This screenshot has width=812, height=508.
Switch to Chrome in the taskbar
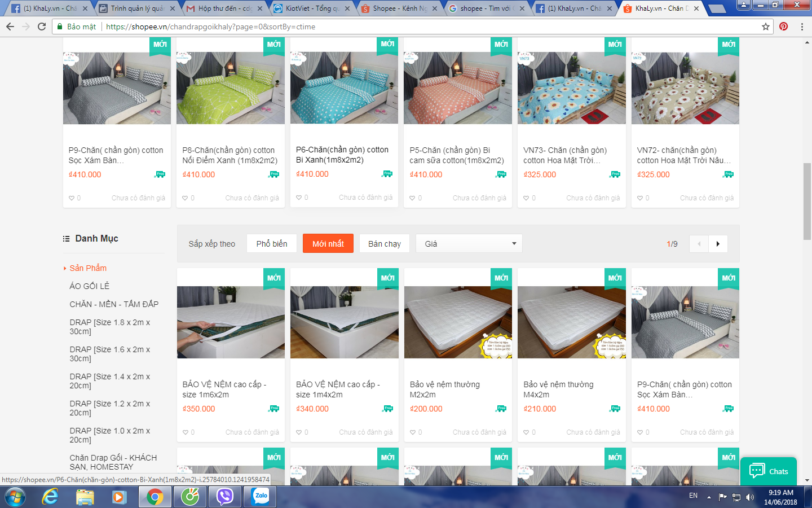[155, 497]
